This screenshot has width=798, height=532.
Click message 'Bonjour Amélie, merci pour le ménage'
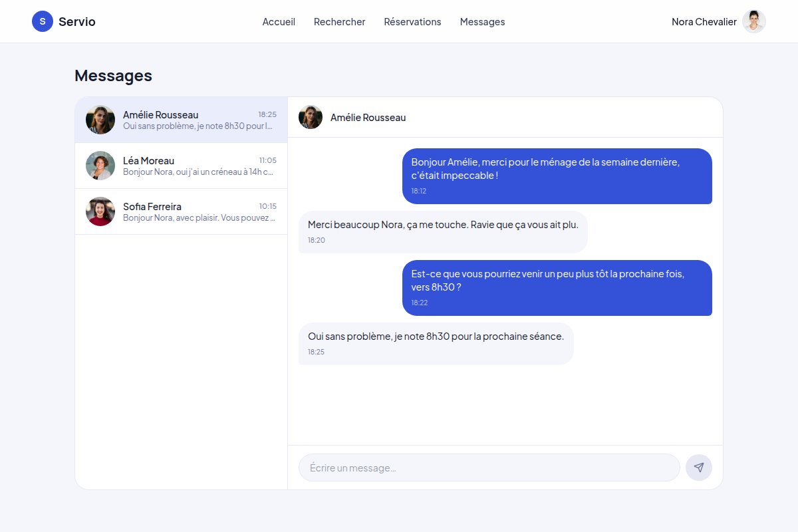[x=557, y=176]
